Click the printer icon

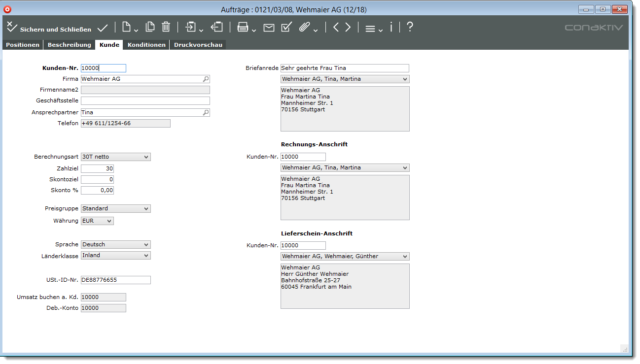pyautogui.click(x=243, y=28)
